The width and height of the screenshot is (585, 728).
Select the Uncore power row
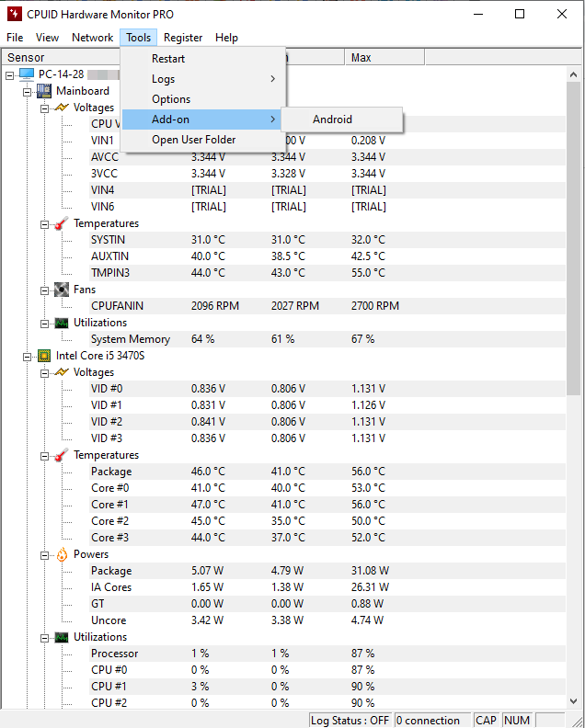tap(327, 620)
